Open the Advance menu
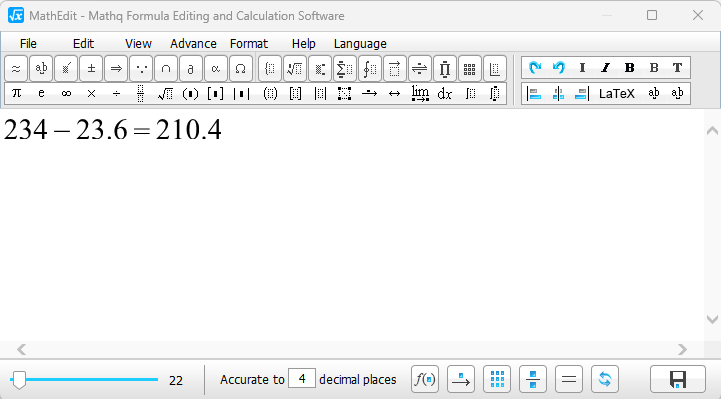This screenshot has height=399, width=721. (193, 44)
